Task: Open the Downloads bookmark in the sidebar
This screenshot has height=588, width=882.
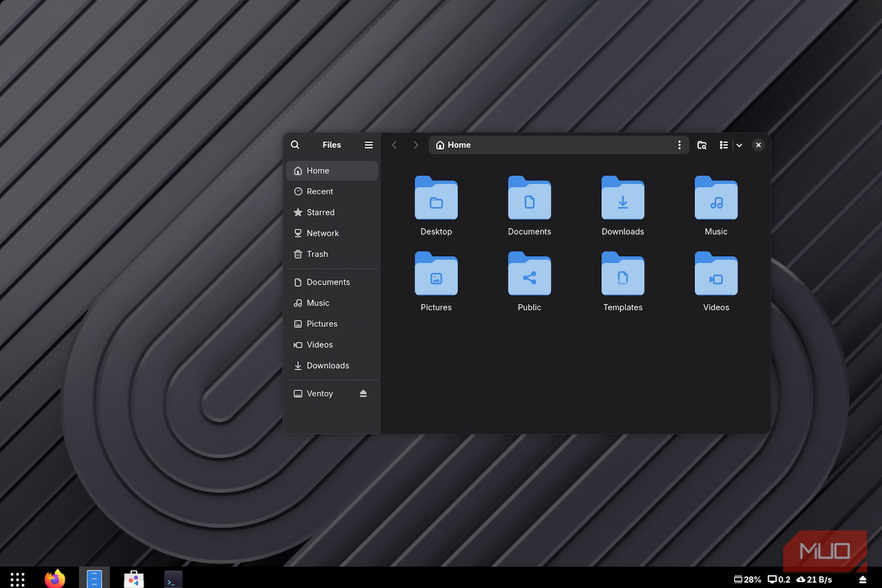Action: [x=332, y=365]
